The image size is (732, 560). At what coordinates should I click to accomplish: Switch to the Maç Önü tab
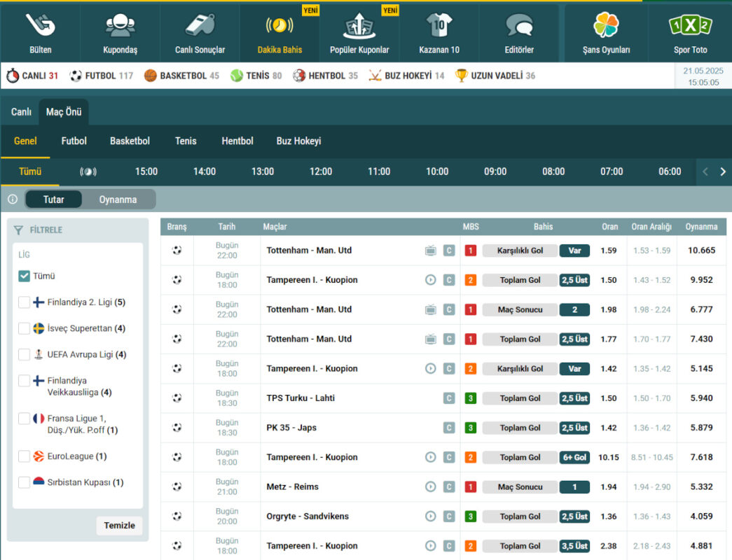(x=64, y=112)
